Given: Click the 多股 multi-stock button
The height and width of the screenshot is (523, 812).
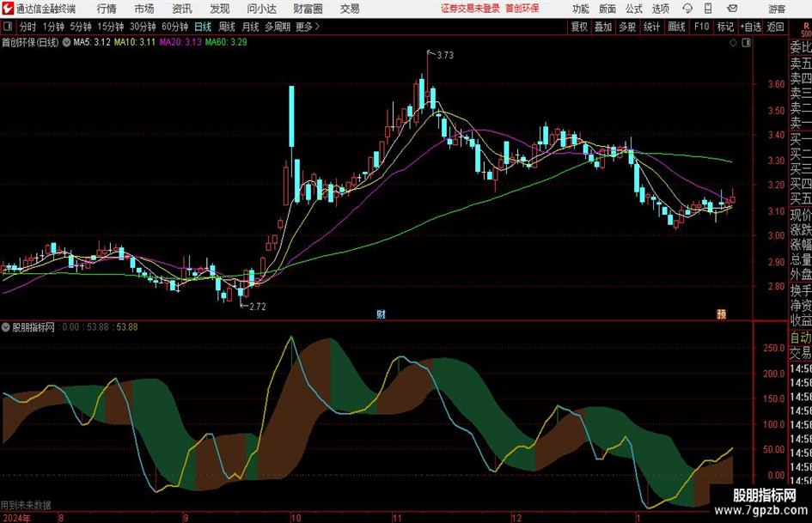Looking at the screenshot, I should pos(627,27).
